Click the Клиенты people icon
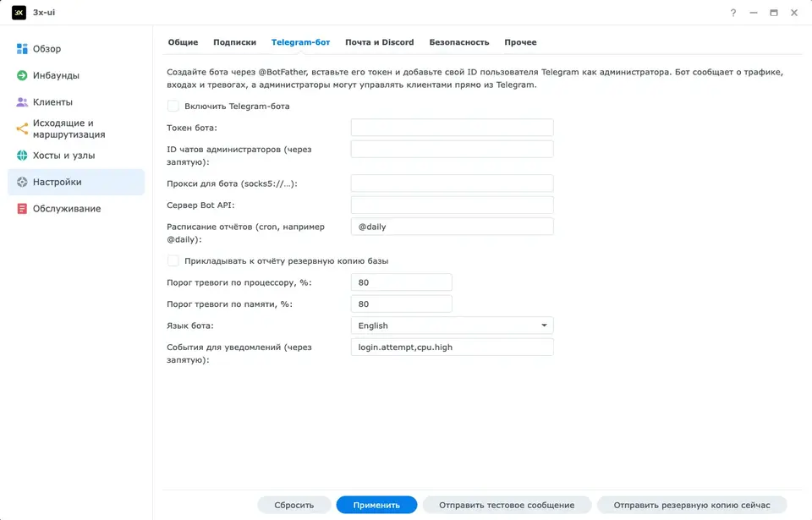The height and width of the screenshot is (520, 812). tap(22, 102)
